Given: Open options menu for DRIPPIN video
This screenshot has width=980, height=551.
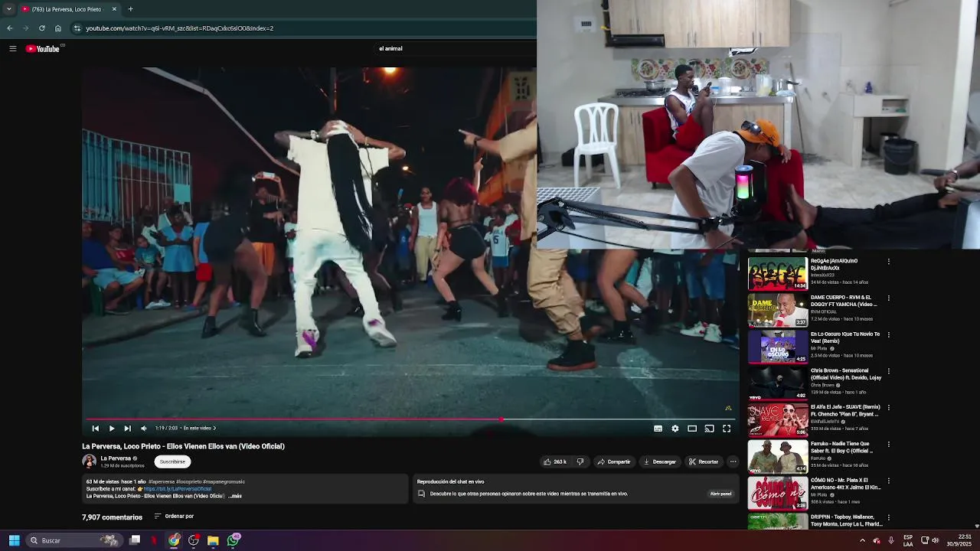Looking at the screenshot, I should tap(889, 517).
